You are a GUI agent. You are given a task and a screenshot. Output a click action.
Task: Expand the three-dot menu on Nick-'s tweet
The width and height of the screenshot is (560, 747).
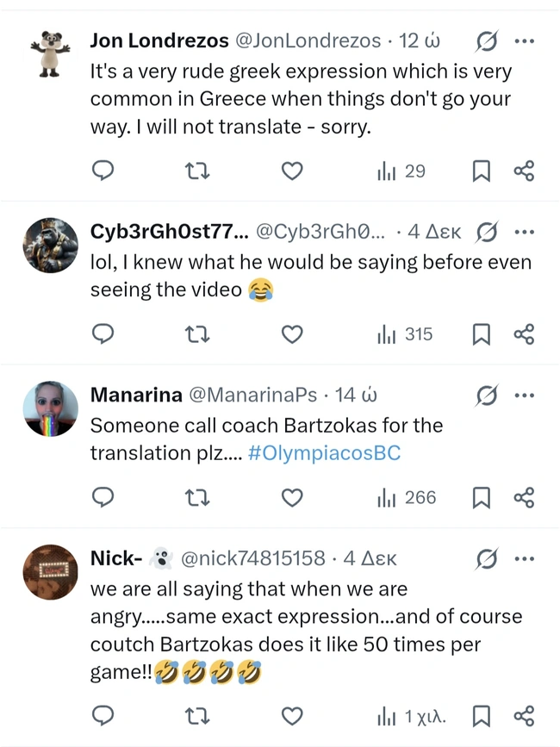coord(524,558)
